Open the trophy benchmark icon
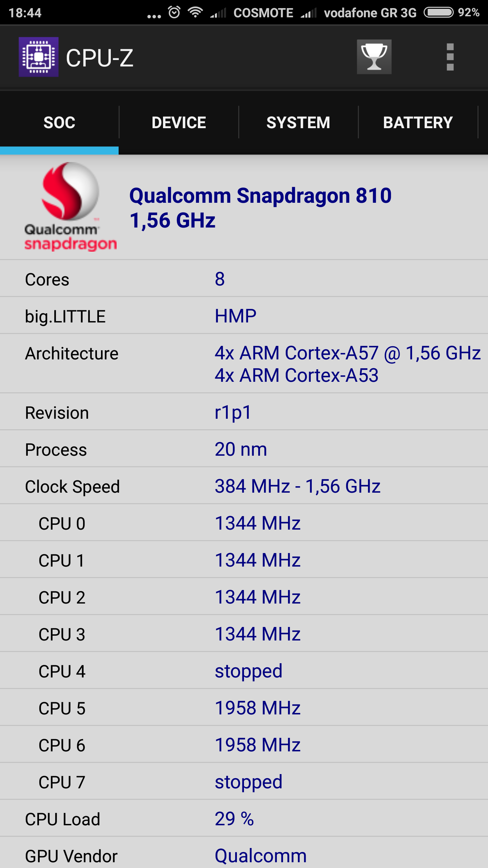The width and height of the screenshot is (488, 868). click(374, 57)
